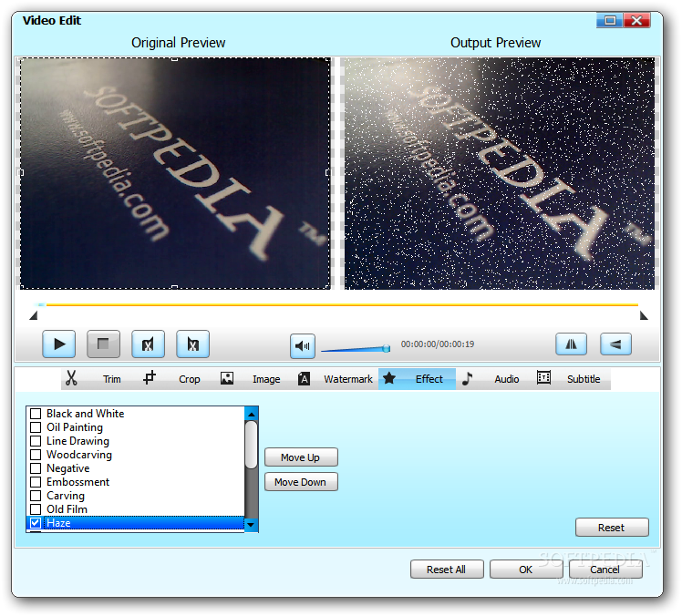The image size is (682, 616).
Task: Click the Image picture icon
Action: [x=227, y=378]
